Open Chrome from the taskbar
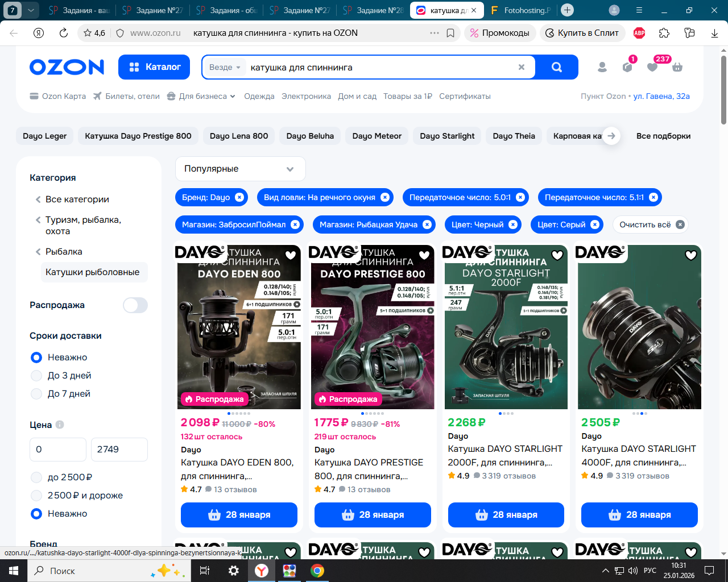This screenshot has height=582, width=728. [317, 571]
